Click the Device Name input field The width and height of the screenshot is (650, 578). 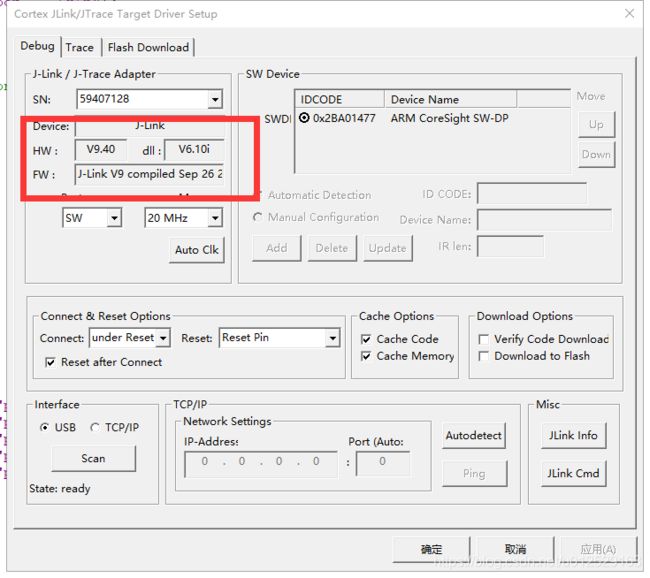pyautogui.click(x=544, y=219)
